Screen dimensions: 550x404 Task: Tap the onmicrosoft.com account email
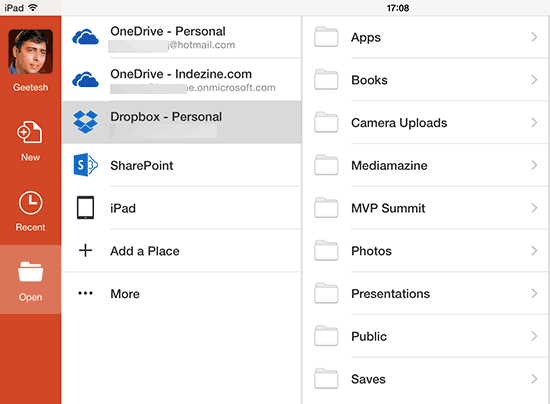[x=231, y=88]
